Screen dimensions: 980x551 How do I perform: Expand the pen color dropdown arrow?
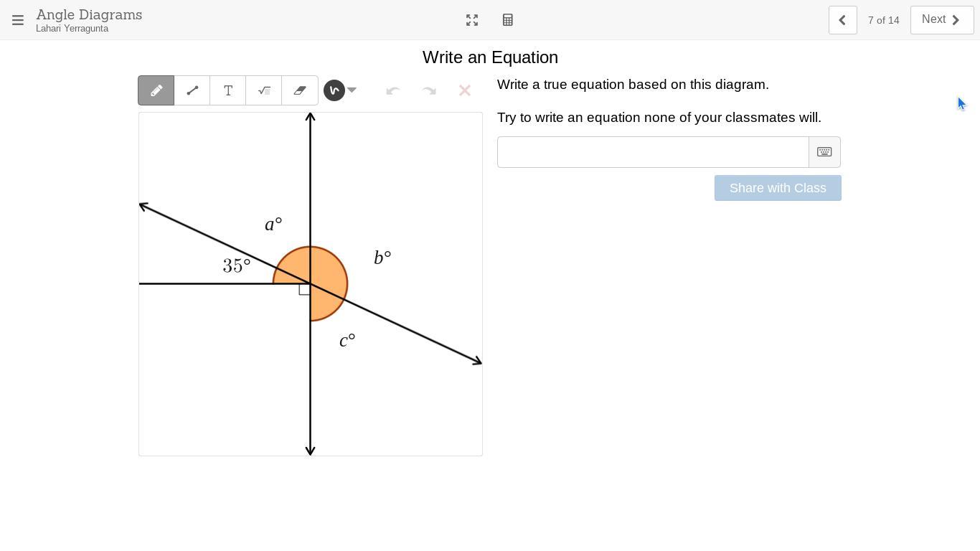[x=352, y=90]
